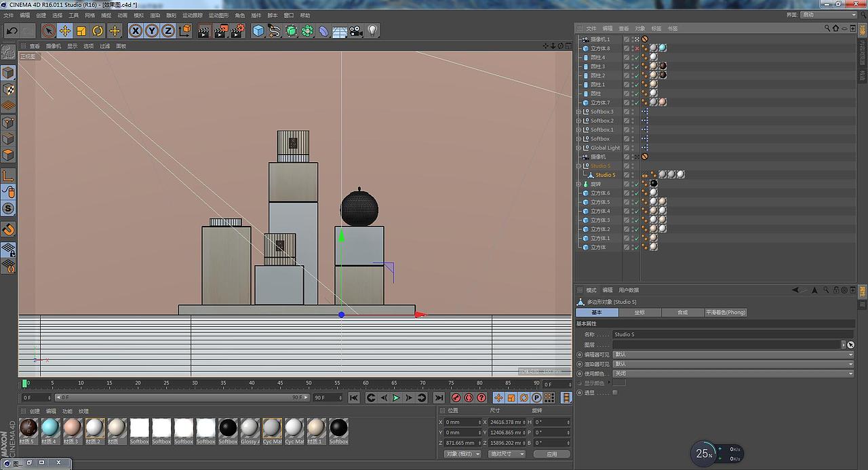Activate the Rotate tool
868x470 pixels.
tap(98, 31)
